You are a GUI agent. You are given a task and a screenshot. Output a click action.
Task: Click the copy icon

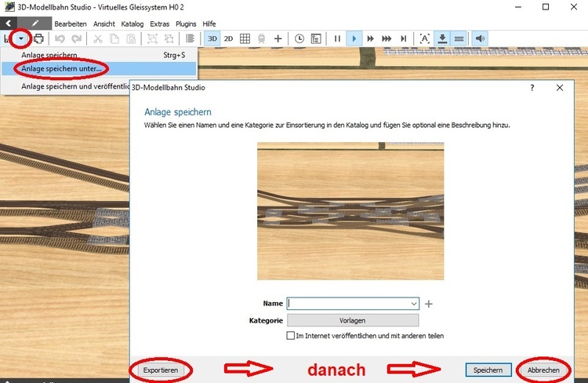114,38
